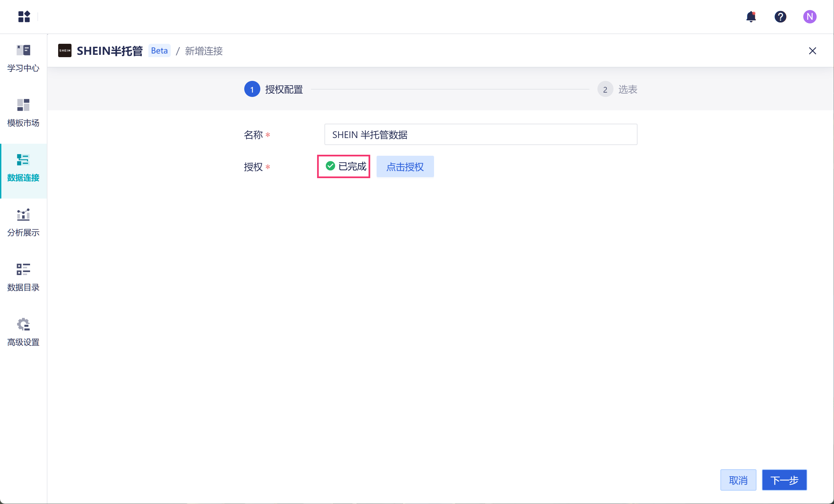
Task: Open 模板市场 from the sidebar
Action: [23, 113]
